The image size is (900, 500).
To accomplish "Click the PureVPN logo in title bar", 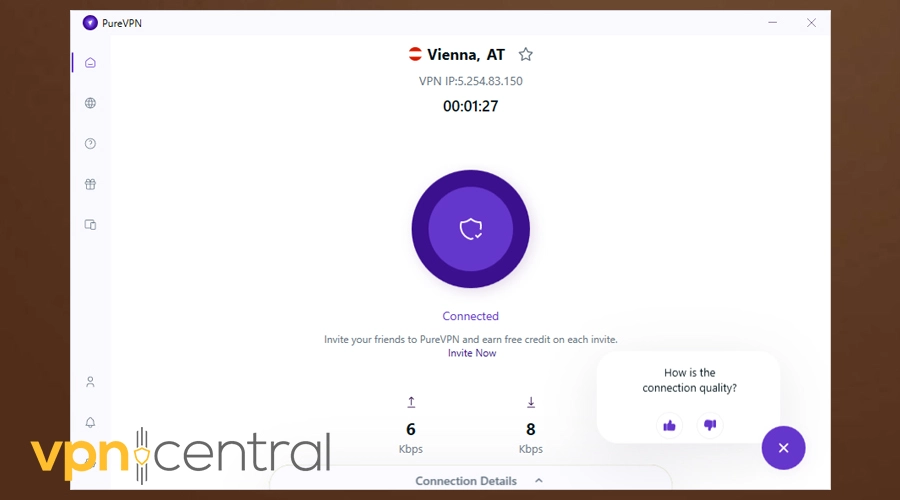I will click(x=90, y=23).
